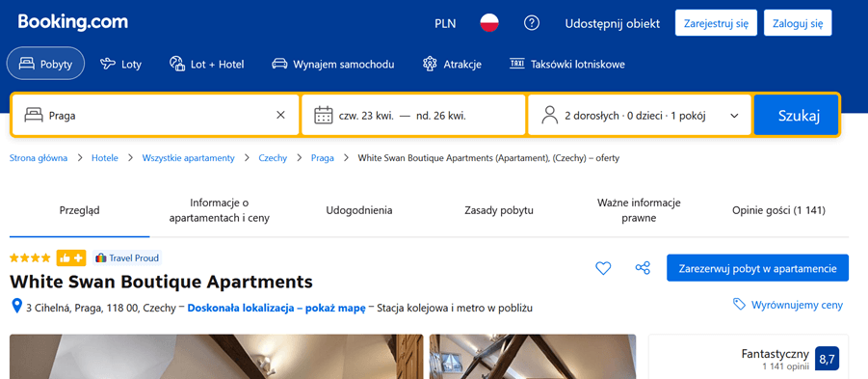Click Czechy breadcrumb link

click(273, 158)
